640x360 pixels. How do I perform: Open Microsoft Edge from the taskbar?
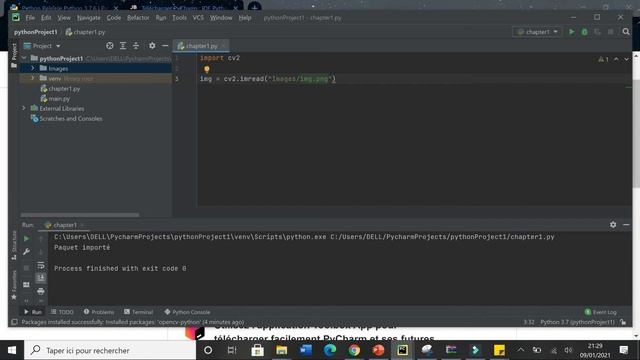(330, 350)
